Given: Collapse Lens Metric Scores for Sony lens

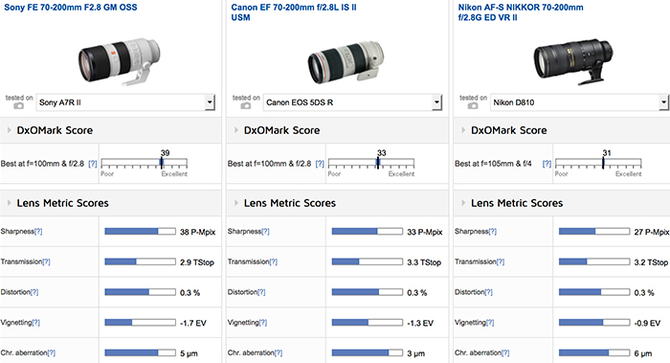Looking at the screenshot, I should (9, 203).
